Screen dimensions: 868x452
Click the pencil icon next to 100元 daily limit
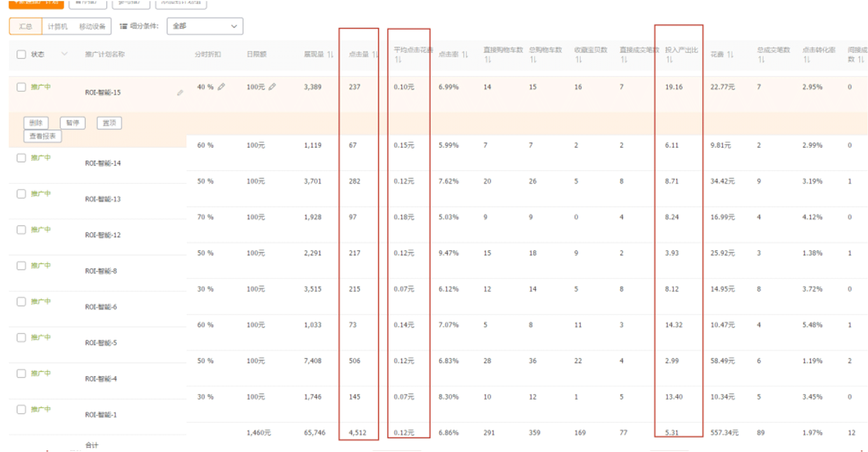(272, 87)
